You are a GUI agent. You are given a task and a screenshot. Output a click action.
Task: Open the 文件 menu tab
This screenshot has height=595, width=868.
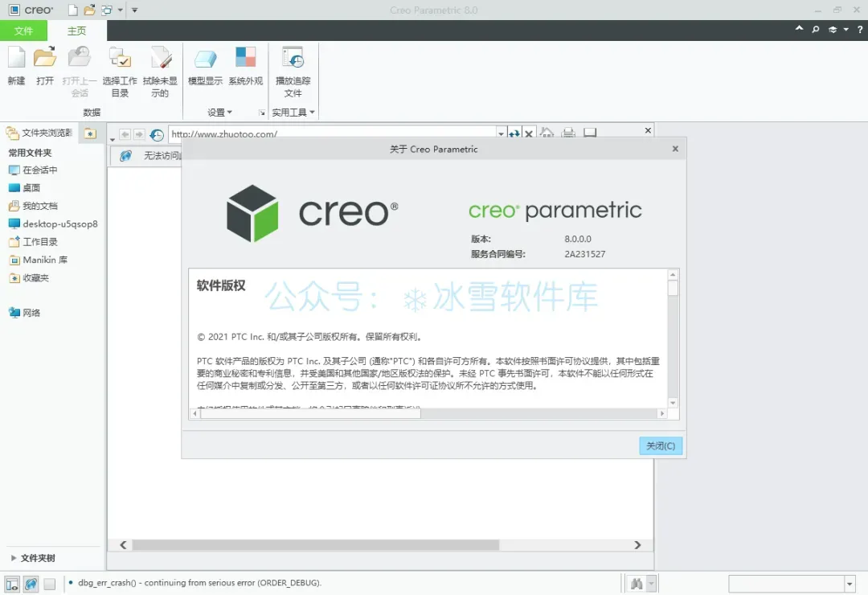pos(24,31)
